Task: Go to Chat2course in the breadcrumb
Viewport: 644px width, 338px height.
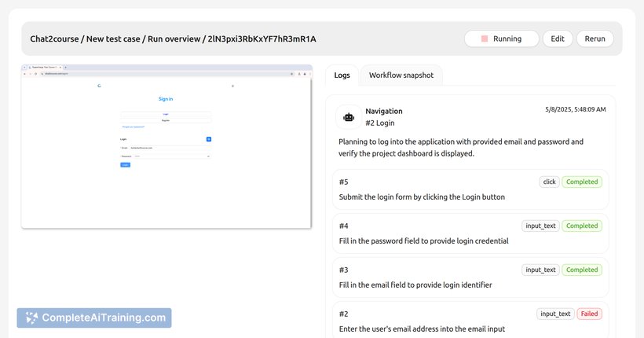Action: tap(54, 39)
